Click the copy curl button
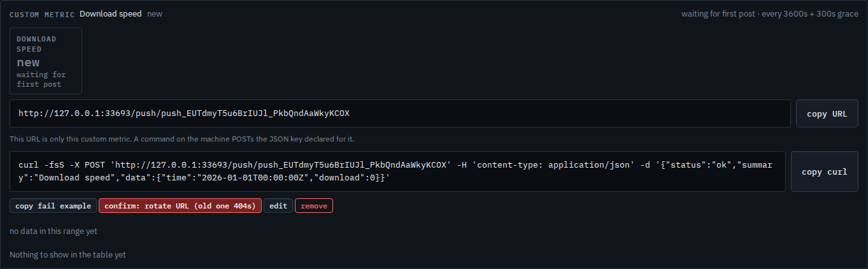The height and width of the screenshot is (269, 868). 824,171
